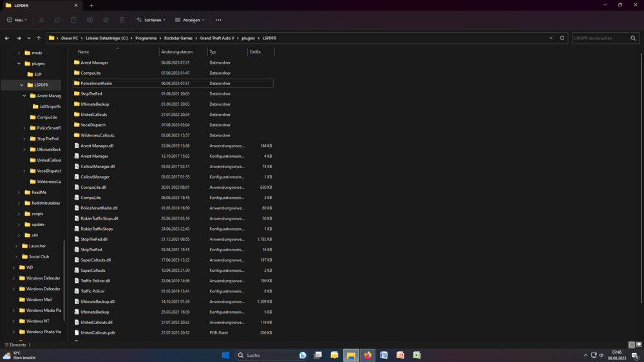This screenshot has width=644, height=362.
Task: Select the WildernessCallouts folder row
Action: click(173, 135)
